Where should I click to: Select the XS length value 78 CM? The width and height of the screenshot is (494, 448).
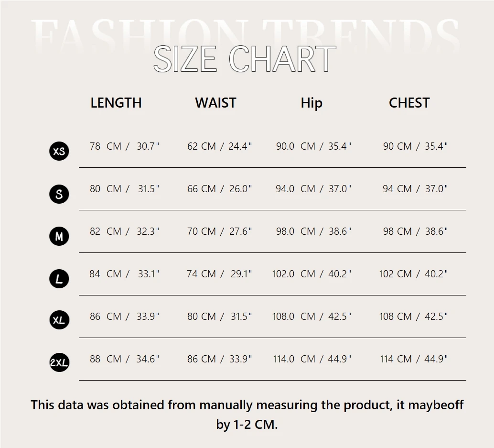(x=106, y=146)
